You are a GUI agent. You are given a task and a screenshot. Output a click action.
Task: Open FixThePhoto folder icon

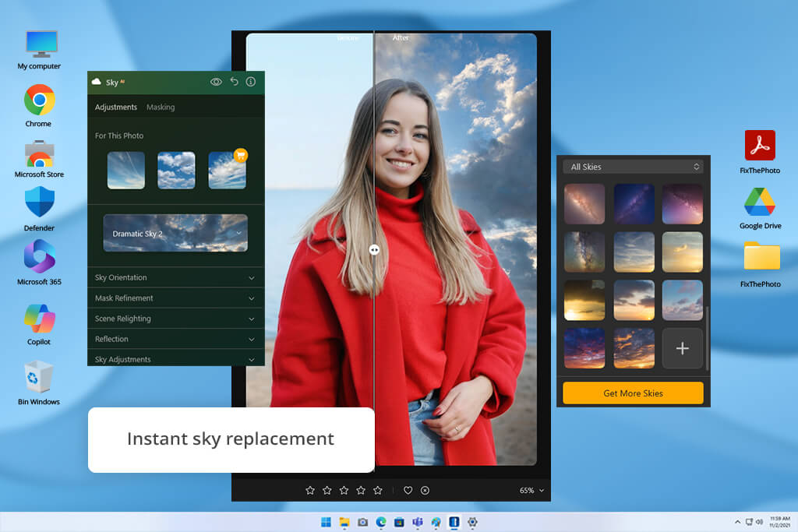click(761, 255)
